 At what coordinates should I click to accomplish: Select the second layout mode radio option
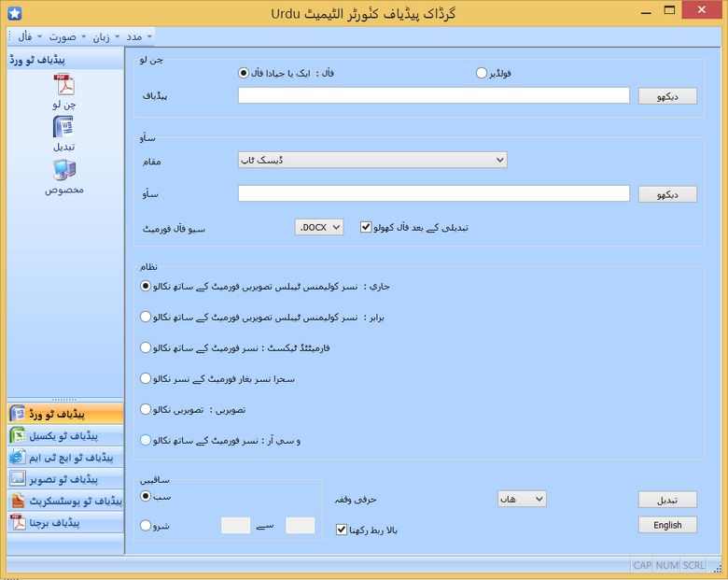tap(146, 317)
